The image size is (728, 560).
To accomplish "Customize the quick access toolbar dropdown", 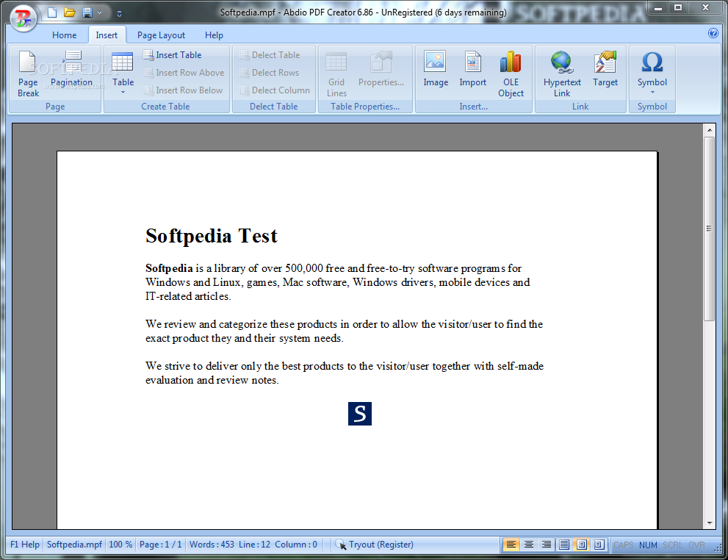I will [x=119, y=13].
